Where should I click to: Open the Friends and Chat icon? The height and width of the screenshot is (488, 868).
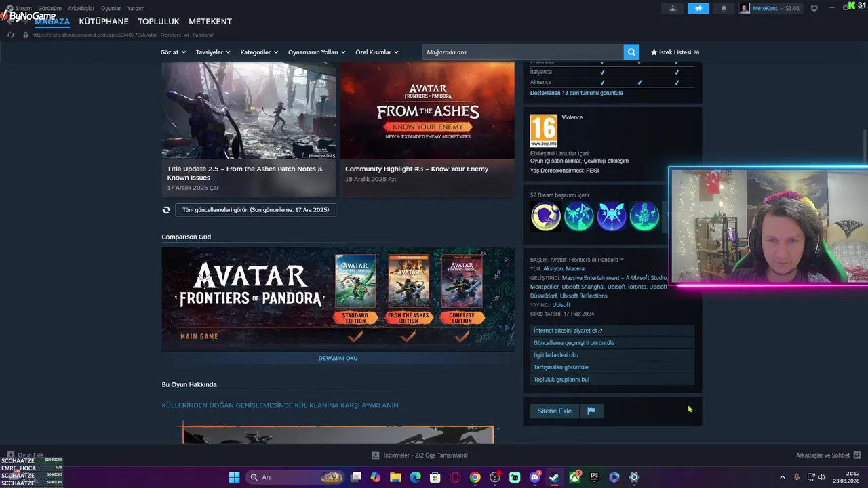coord(857,455)
